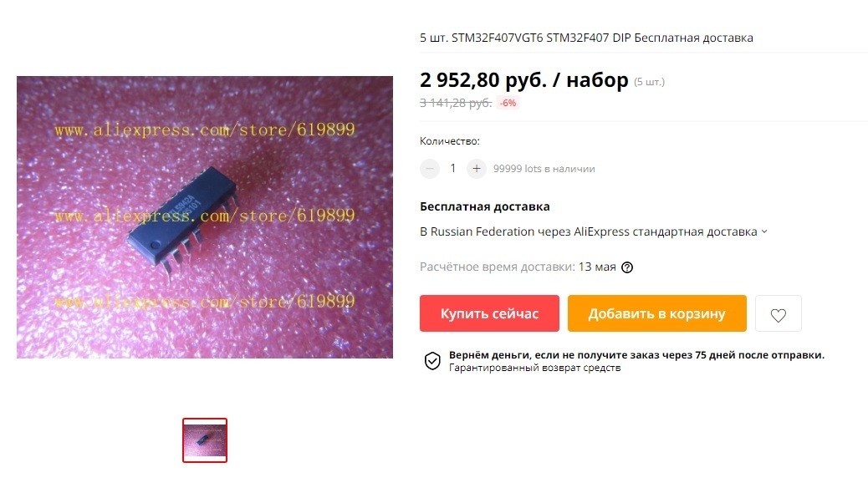Click the Вернём деньги guarantee statement

[636, 355]
